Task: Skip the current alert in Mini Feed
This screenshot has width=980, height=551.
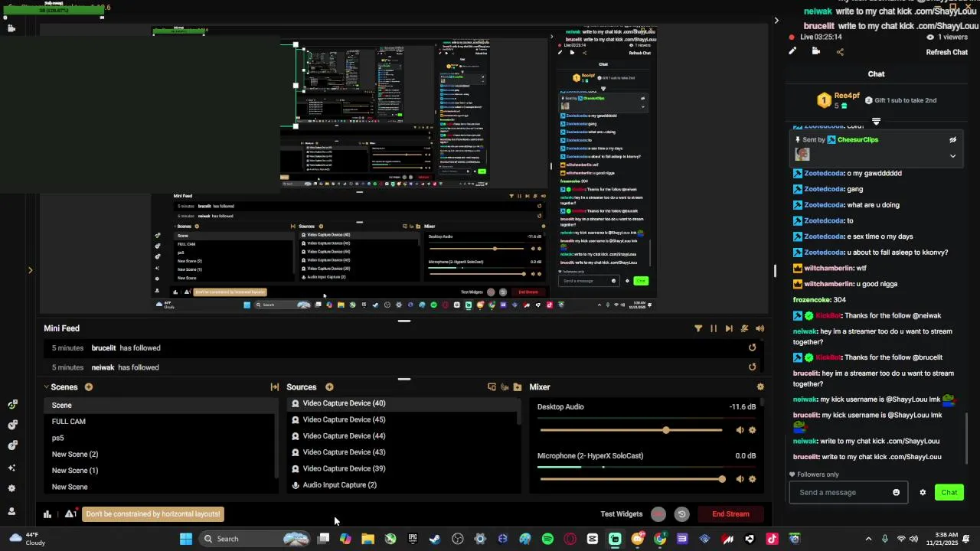Action: 729,328
